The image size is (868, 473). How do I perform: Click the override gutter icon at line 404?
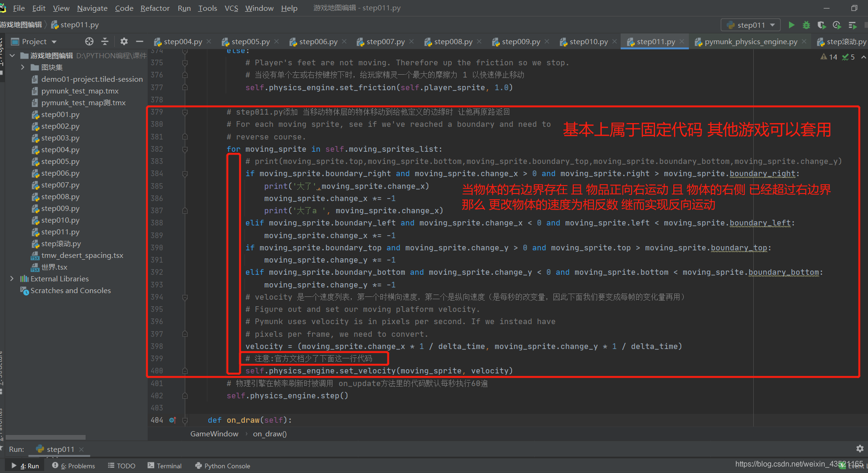click(173, 420)
